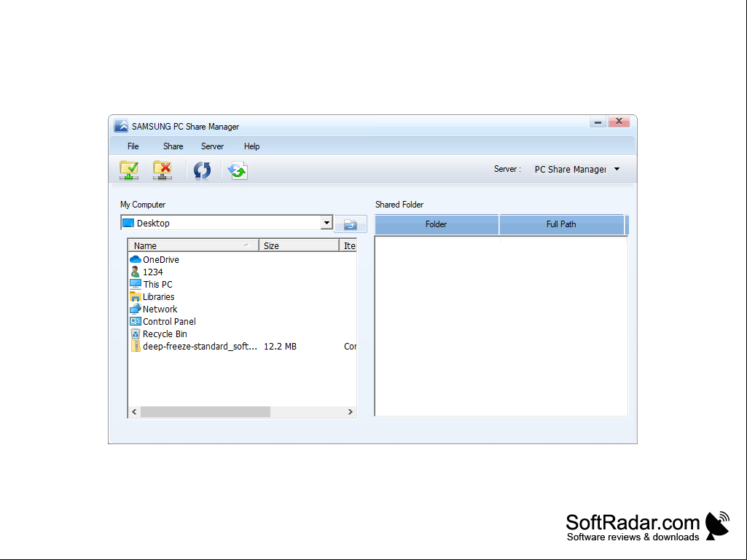
Task: Click the set changed state toolbar icon
Action: click(238, 170)
